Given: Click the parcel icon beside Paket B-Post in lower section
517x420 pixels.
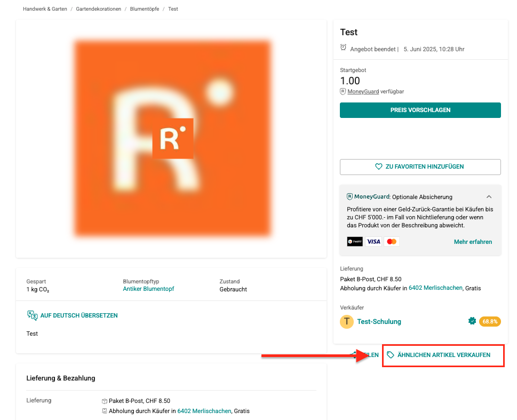Looking at the screenshot, I should [105, 401].
